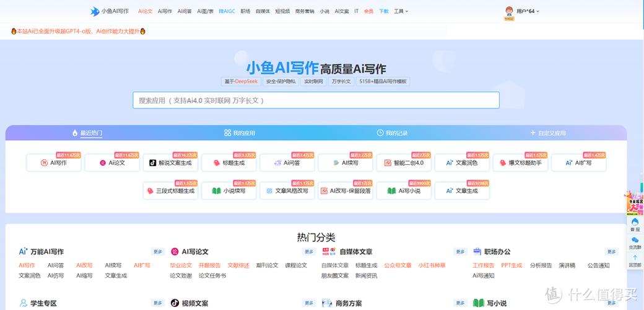Screen dimensions: 644x310
Task: Expand 更多 for 学生专区 category
Action: click(158, 303)
